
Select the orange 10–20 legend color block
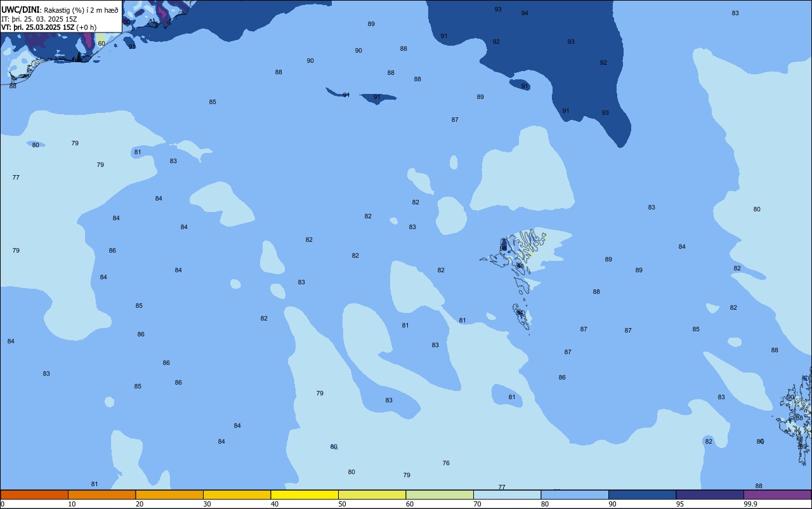(101, 494)
